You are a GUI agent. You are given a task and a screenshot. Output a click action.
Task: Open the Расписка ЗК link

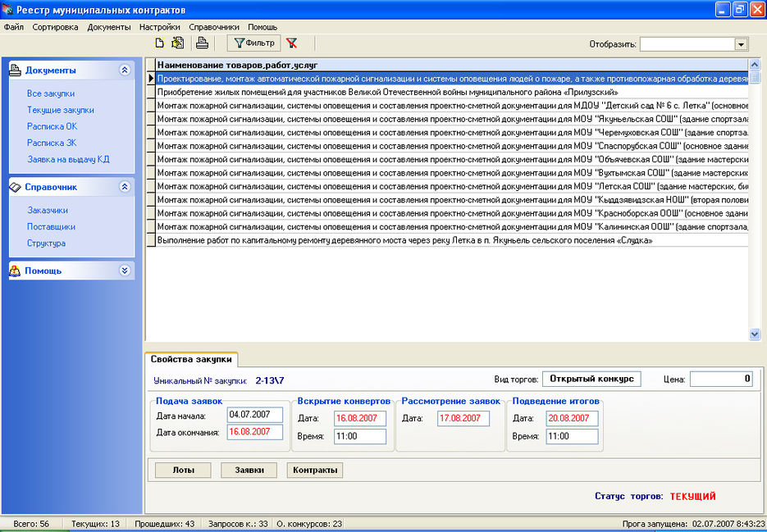pos(52,143)
